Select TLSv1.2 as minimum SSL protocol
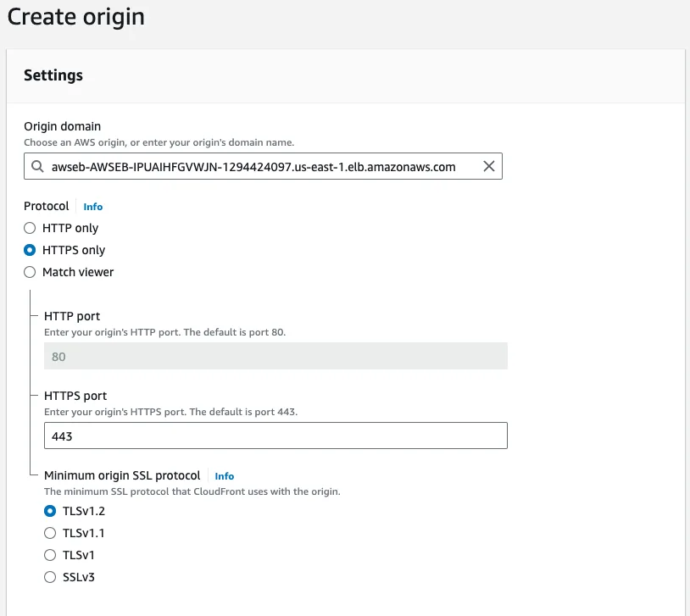The width and height of the screenshot is (690, 616). [x=50, y=511]
